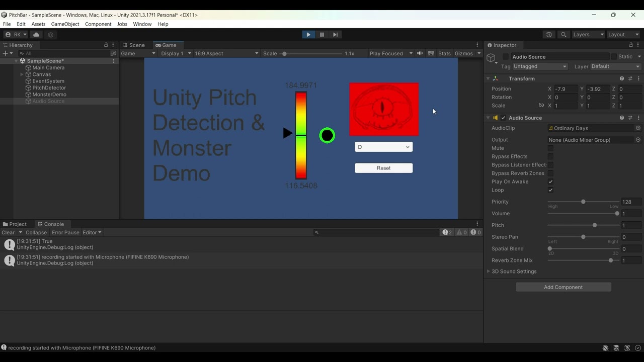Click the red monster eye image

coord(384,110)
